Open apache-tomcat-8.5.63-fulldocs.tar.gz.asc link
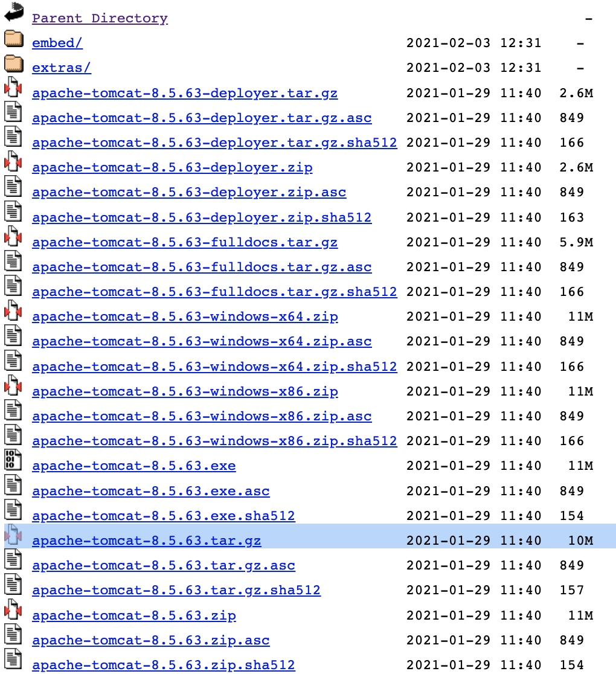 [202, 268]
